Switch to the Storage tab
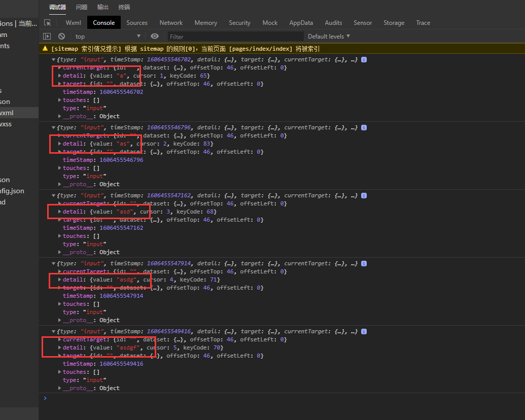The width and height of the screenshot is (525, 420). [x=394, y=23]
